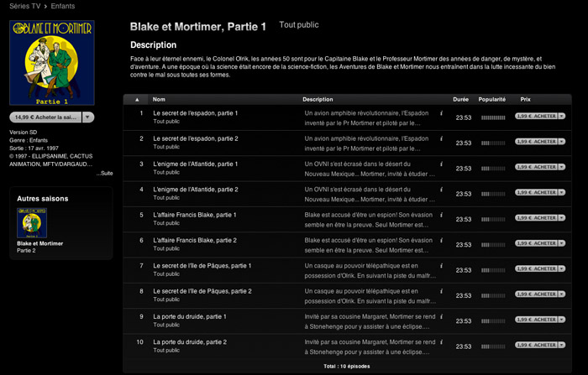Screen dimensions: 588x375
Task: Open Blake et Mortimer Partie 2 thumbnail
Action: pos(32,223)
